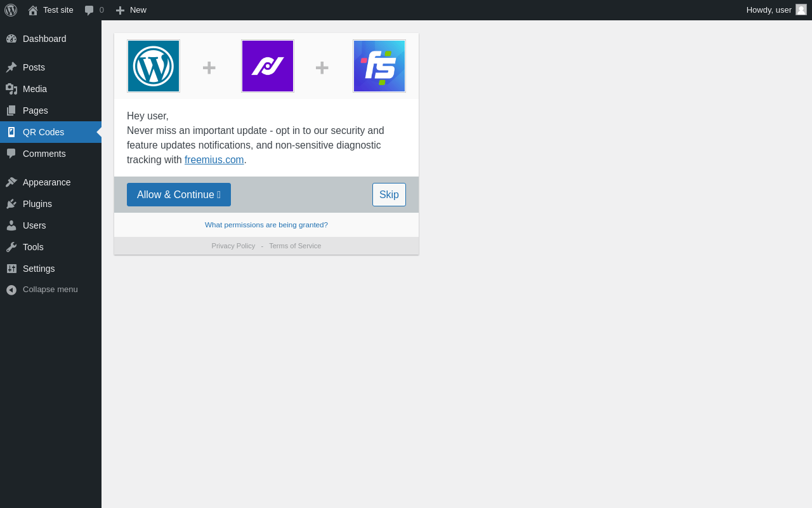
Task: Open the Media menu item
Action: [51, 89]
